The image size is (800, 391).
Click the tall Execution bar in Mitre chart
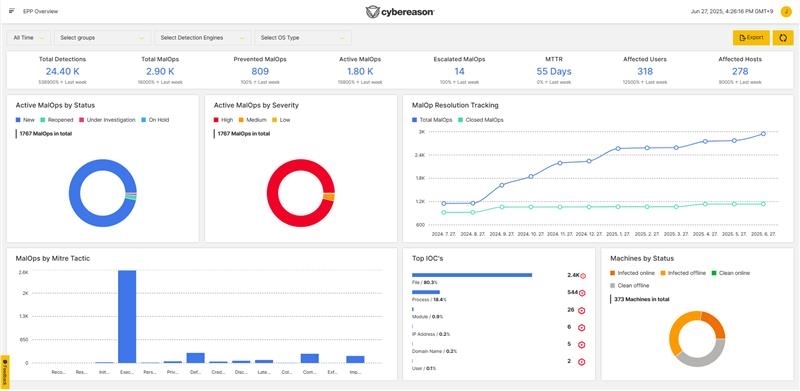[127, 316]
